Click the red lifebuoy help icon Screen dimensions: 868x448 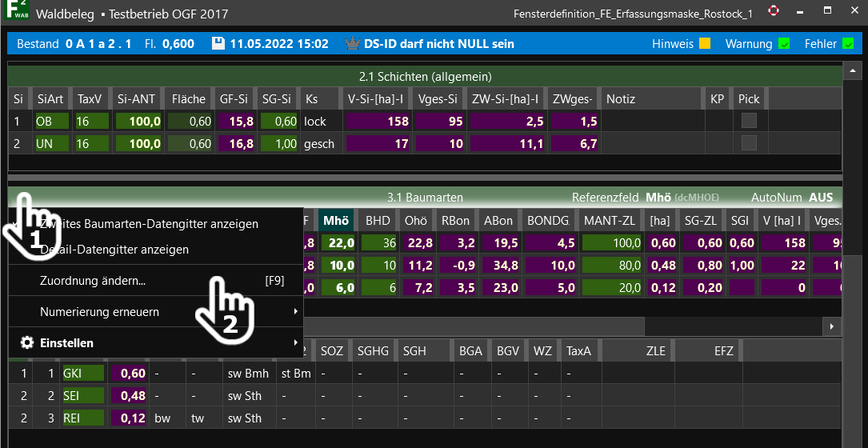pos(773,12)
